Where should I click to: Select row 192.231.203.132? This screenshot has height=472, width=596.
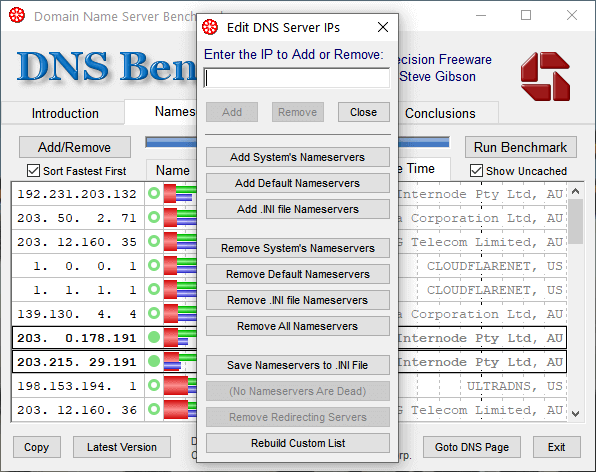[77, 194]
